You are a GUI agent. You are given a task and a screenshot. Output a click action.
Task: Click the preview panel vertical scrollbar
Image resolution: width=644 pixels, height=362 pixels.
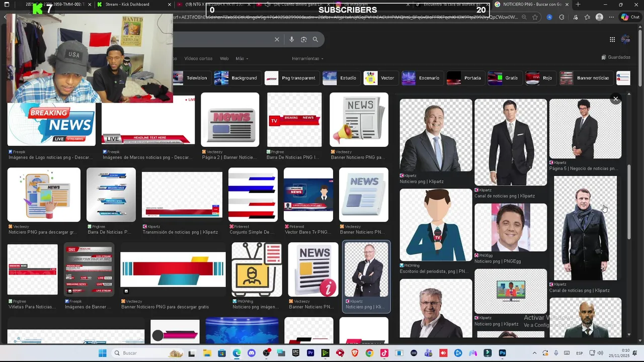coord(629,201)
